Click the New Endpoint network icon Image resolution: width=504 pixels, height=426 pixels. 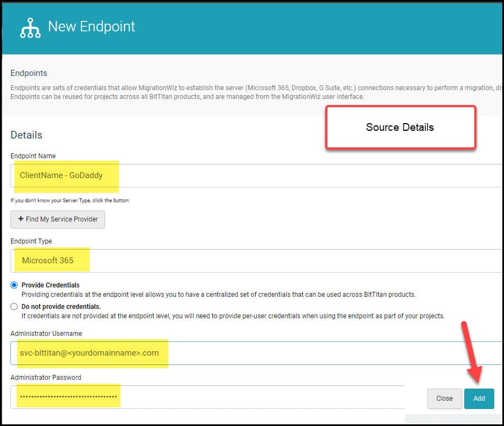(30, 28)
